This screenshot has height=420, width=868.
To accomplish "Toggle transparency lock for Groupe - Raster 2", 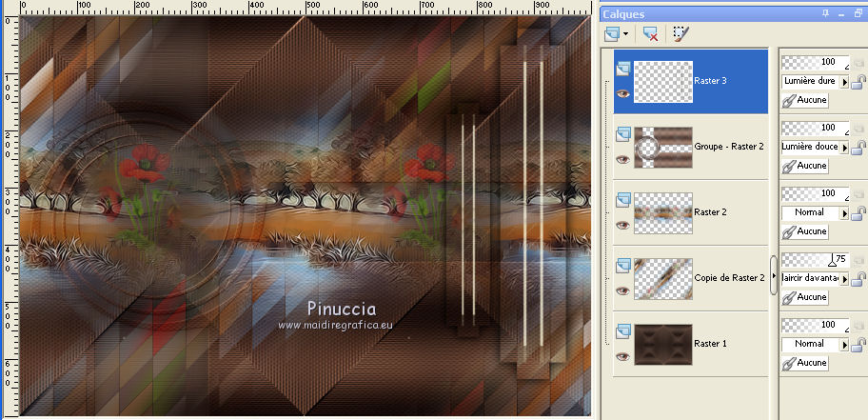I will click(x=858, y=148).
